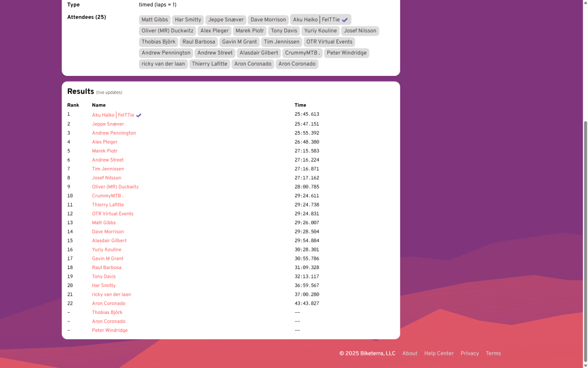The width and height of the screenshot is (588, 368).
Task: Click verified checkmark next to first-place rider
Action: click(x=139, y=115)
